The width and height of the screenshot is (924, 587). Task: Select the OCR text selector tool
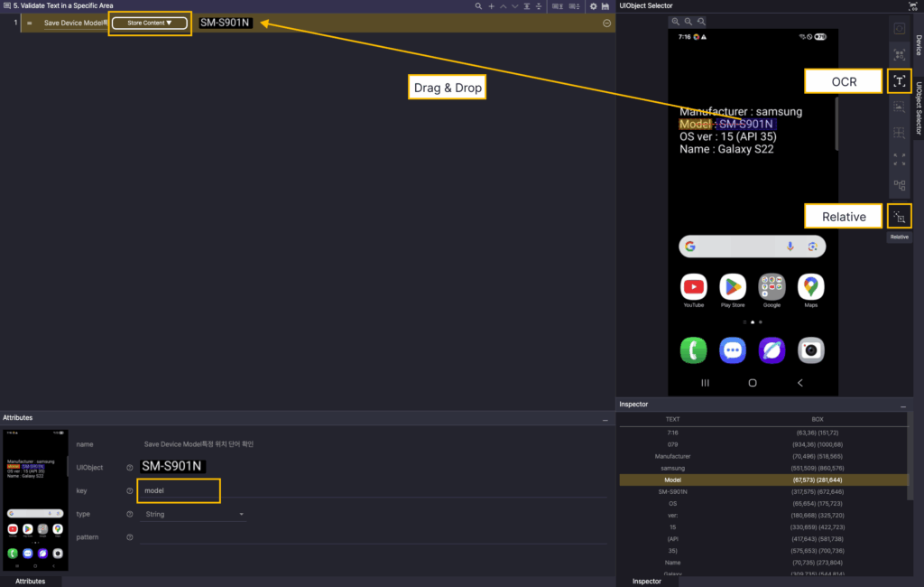(899, 81)
